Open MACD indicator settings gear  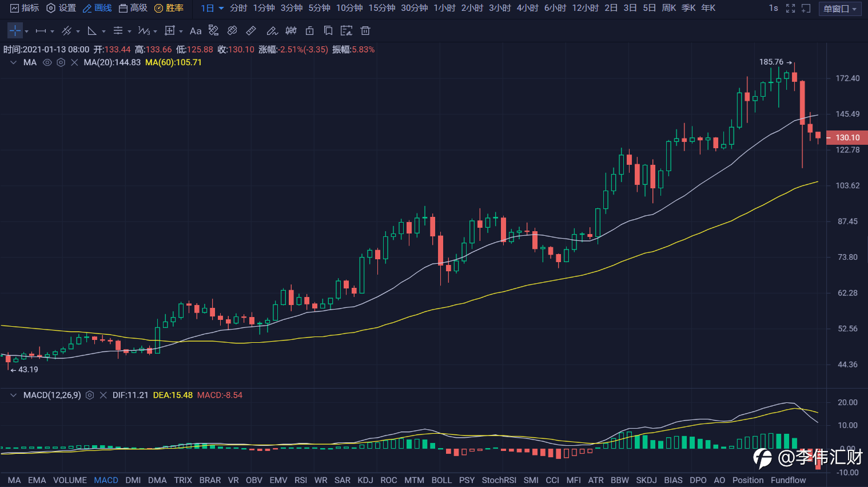[x=90, y=395]
